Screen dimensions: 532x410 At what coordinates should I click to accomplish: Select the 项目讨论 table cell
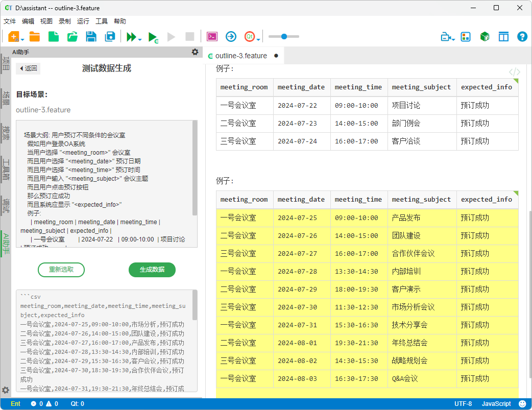(422, 106)
